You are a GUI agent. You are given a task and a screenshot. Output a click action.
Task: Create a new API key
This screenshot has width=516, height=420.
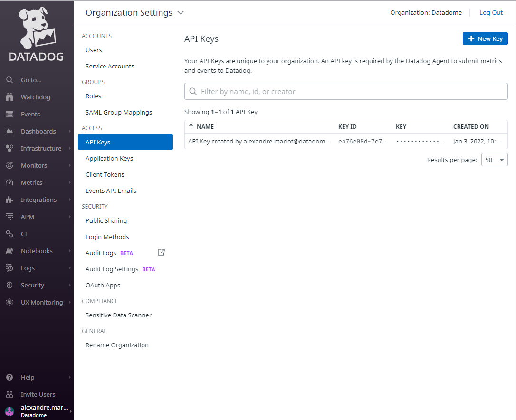tap(485, 38)
